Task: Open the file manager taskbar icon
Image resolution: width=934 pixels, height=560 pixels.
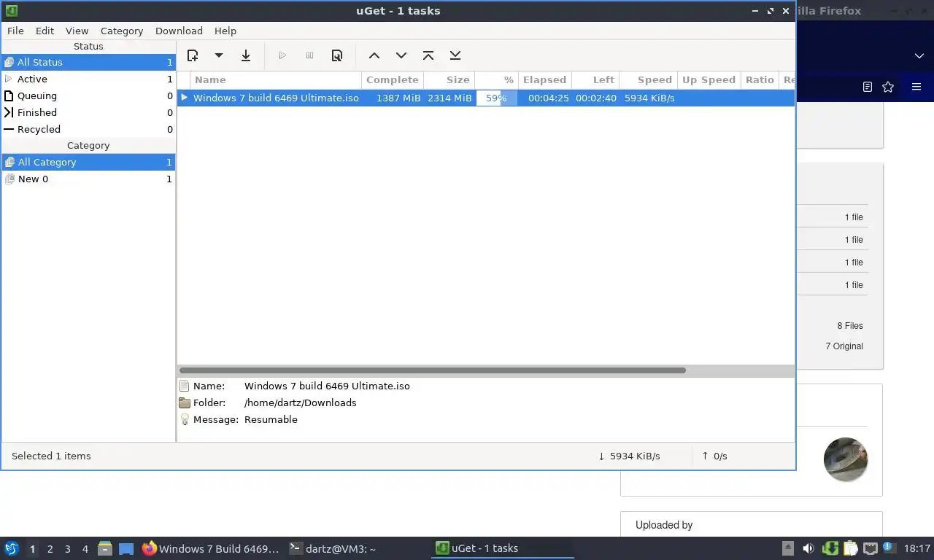Action: tap(105, 548)
